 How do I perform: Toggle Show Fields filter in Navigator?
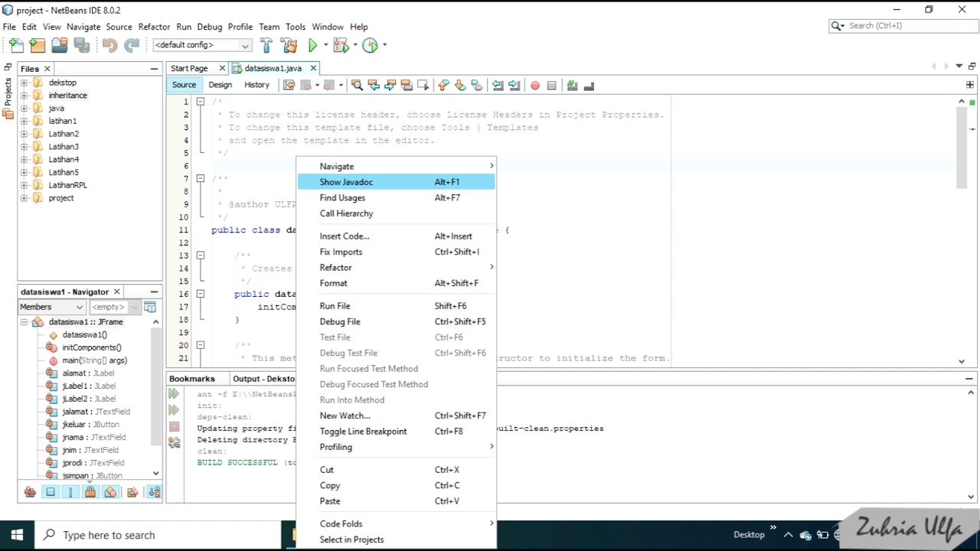[x=51, y=492]
